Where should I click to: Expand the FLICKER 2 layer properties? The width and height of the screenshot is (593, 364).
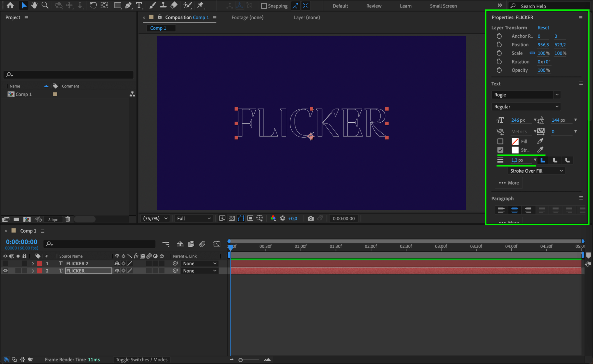33,263
